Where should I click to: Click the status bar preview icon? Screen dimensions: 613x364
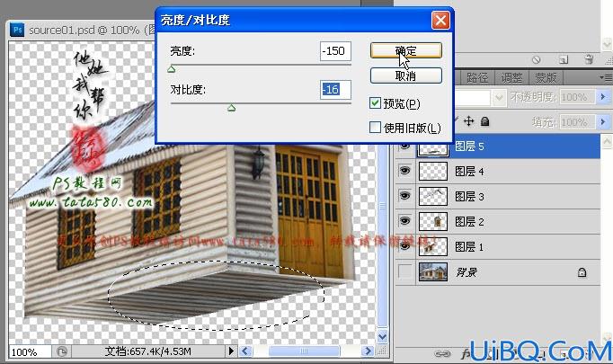62,352
